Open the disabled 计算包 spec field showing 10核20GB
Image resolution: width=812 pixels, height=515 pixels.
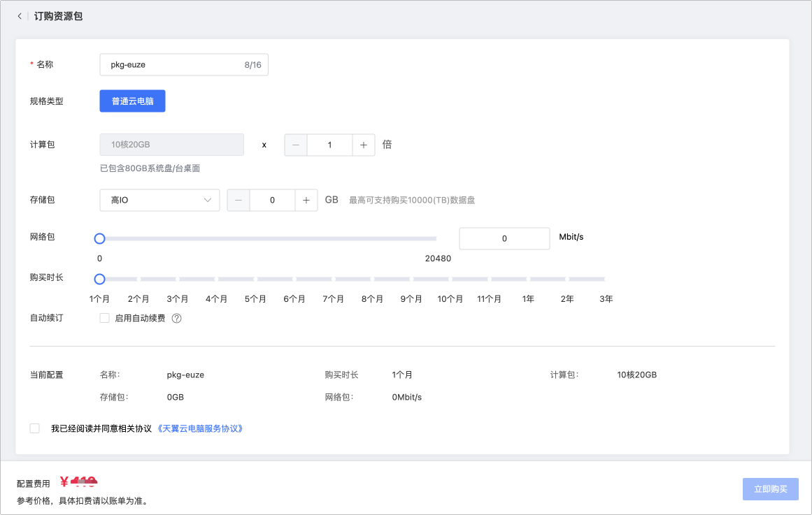pos(171,145)
